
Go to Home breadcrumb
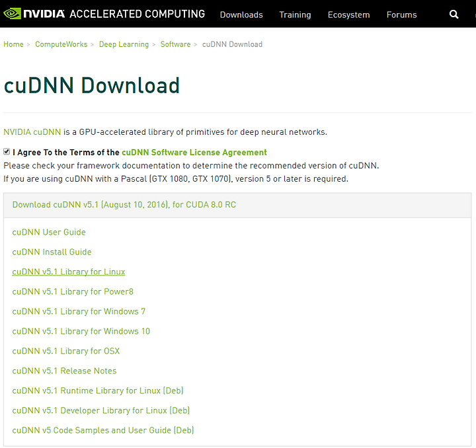13,44
